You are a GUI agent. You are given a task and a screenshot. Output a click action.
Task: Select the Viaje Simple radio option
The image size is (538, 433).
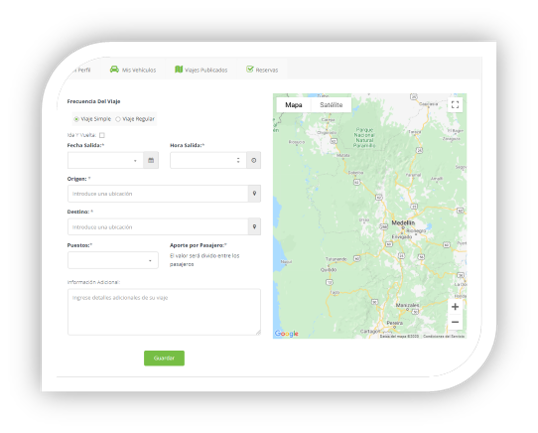click(77, 119)
